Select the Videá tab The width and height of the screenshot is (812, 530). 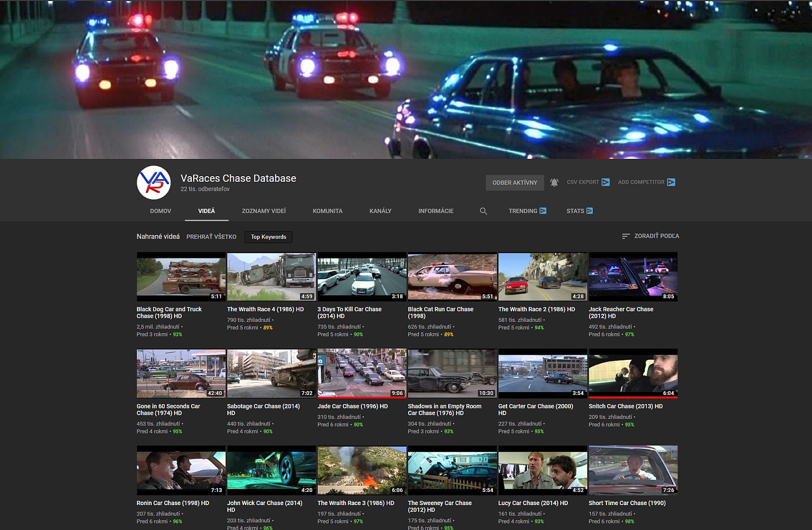click(207, 211)
